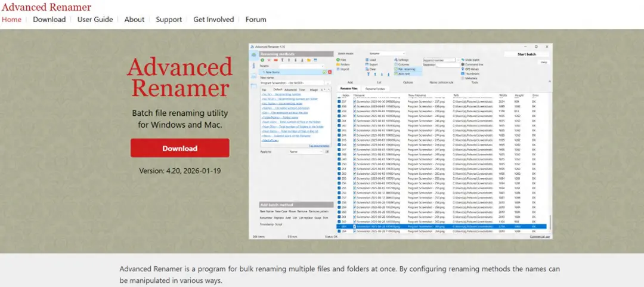Screen dimensions: 644x287
Task: Open the Append number collision dropdown
Action: pyautogui.click(x=441, y=60)
